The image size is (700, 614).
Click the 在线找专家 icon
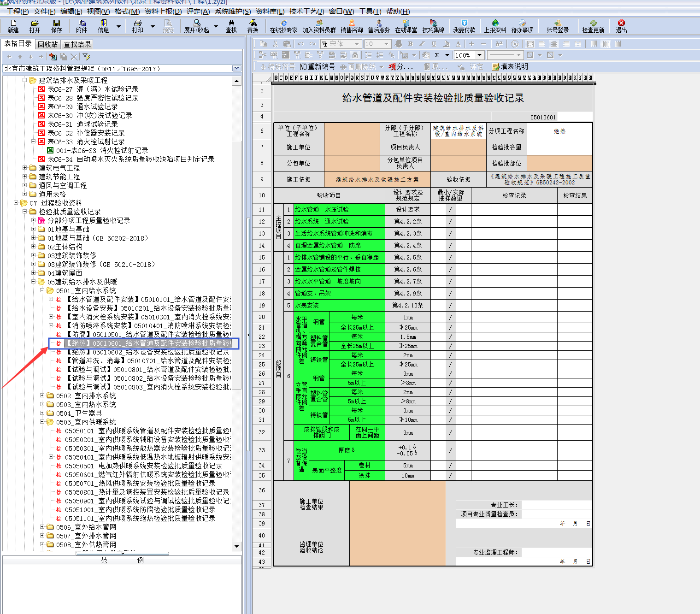pos(283,26)
